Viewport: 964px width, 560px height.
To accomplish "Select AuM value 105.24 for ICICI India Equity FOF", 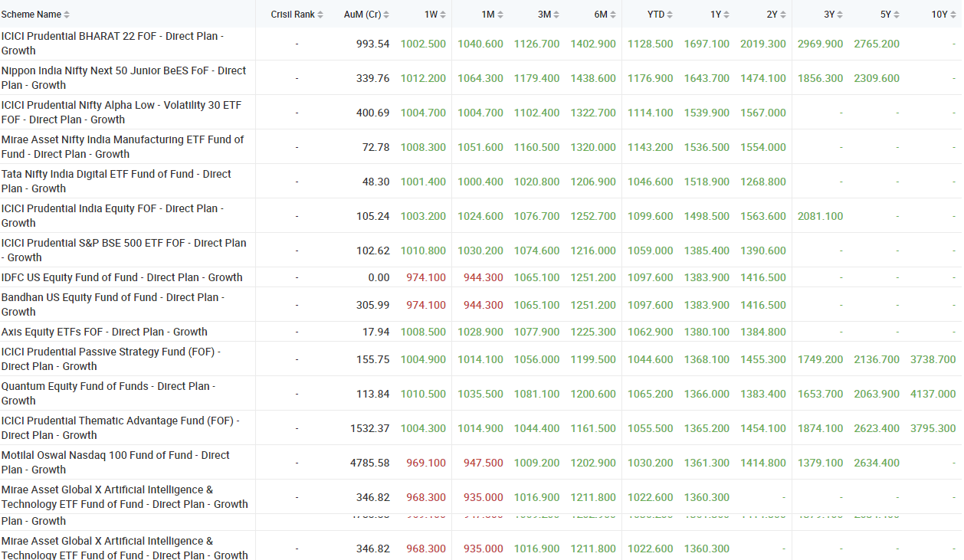I will coord(373,216).
